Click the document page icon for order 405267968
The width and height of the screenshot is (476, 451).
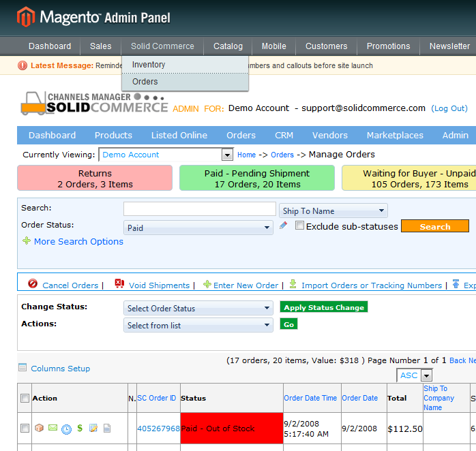(107, 428)
